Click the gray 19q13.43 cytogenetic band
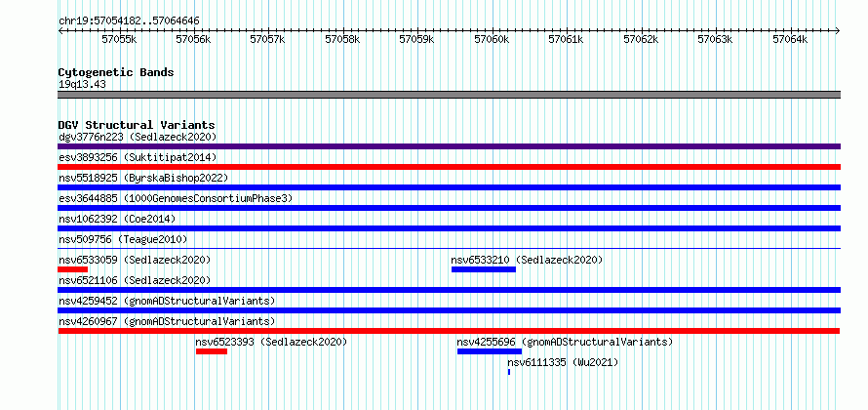 click(x=449, y=95)
